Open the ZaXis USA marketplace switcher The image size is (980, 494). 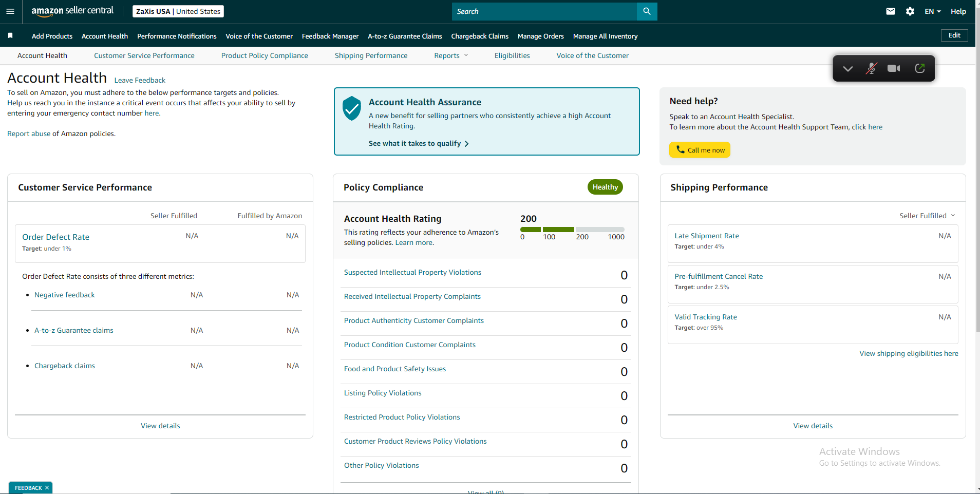178,11
